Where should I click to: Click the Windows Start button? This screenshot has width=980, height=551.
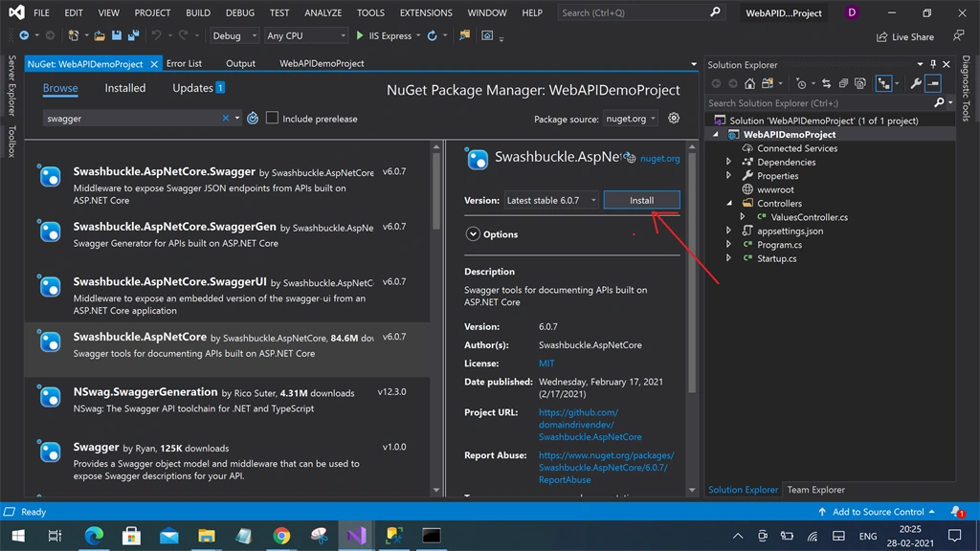[x=18, y=536]
